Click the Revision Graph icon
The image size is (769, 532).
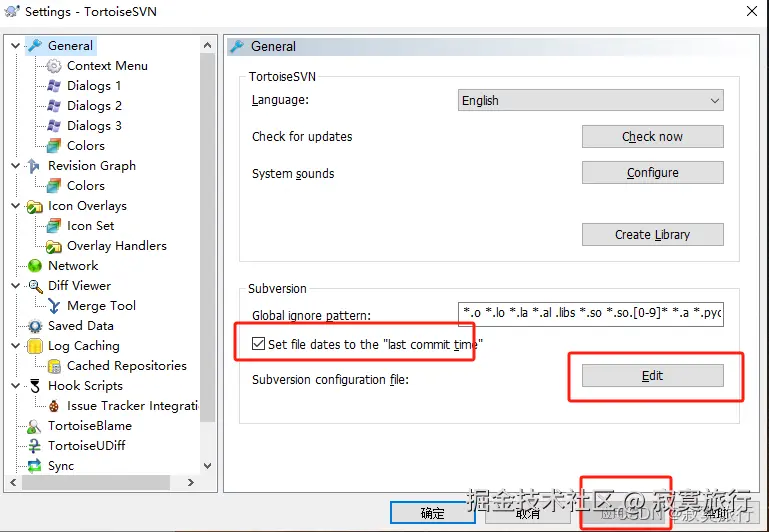34,166
